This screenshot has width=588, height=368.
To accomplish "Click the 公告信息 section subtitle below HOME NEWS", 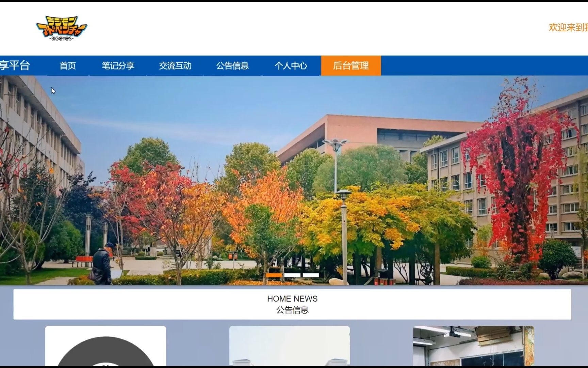I will click(x=292, y=310).
